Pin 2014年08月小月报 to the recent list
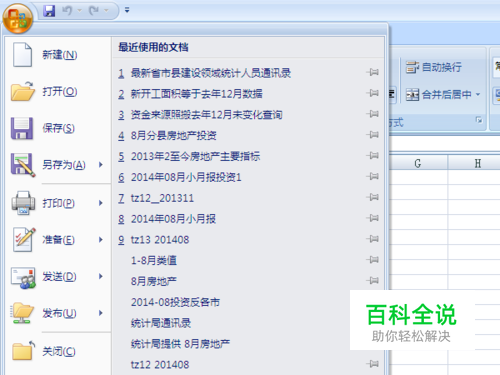The height and width of the screenshot is (375, 500). click(x=373, y=218)
